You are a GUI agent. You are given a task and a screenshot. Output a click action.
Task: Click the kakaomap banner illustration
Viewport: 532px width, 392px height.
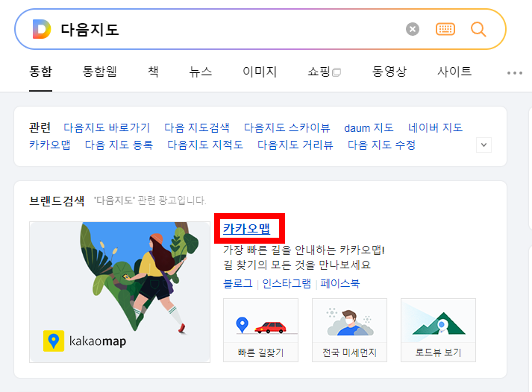point(120,292)
